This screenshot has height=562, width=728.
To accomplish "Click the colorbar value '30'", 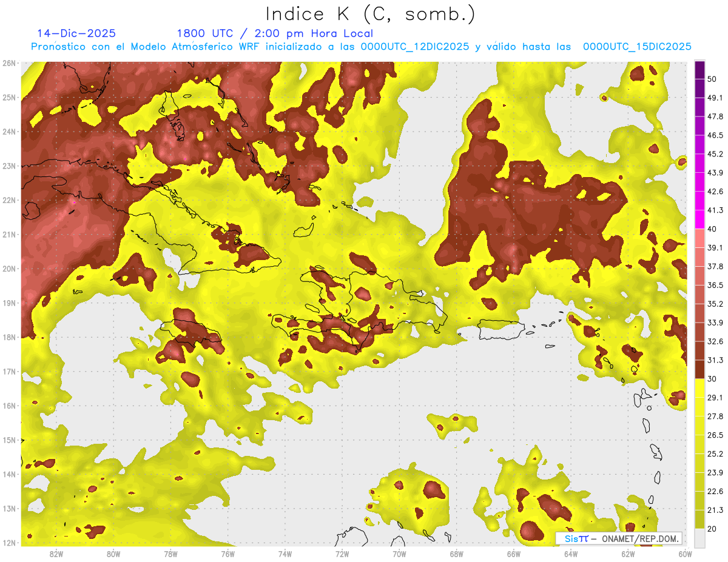I will pyautogui.click(x=713, y=379).
